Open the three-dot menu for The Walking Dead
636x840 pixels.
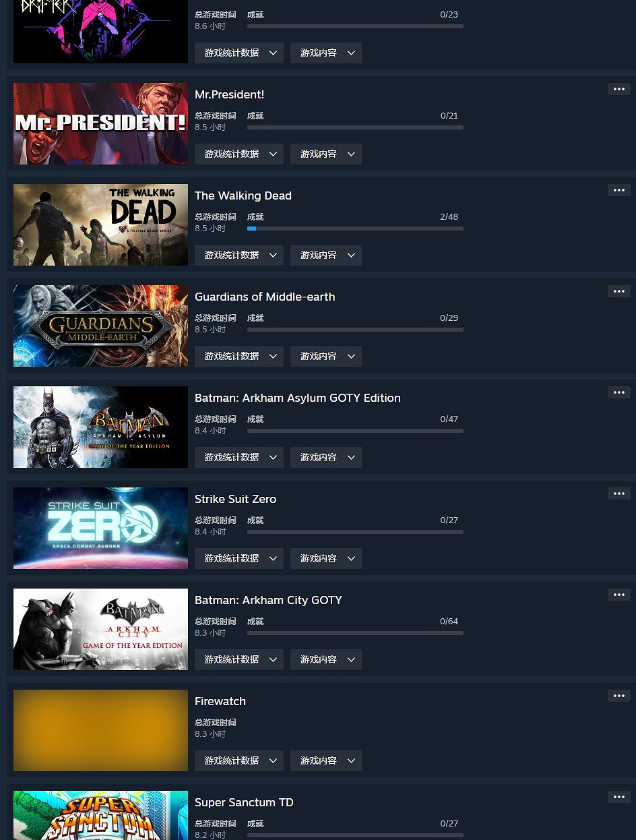tap(618, 190)
